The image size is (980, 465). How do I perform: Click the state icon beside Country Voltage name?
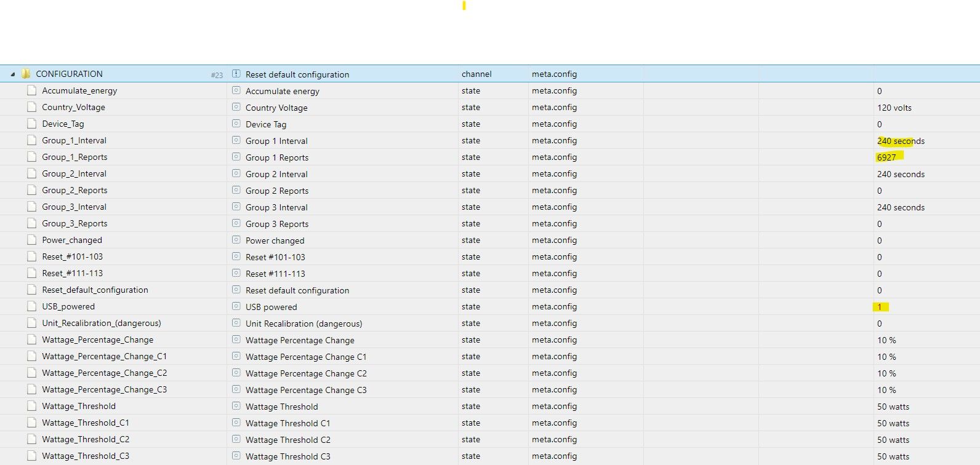pyautogui.click(x=236, y=107)
